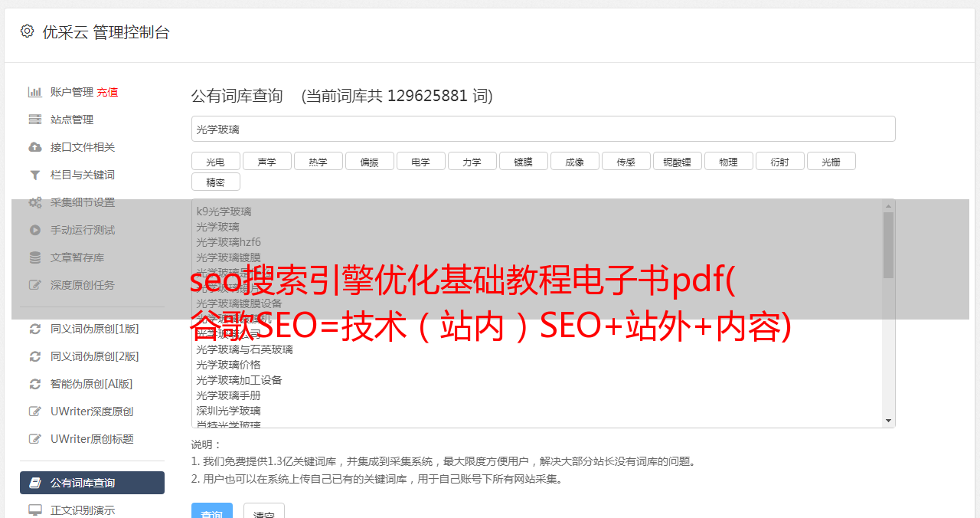The image size is (980, 518).
Task: Open 接口文件相关 cloud icon
Action: pos(35,147)
